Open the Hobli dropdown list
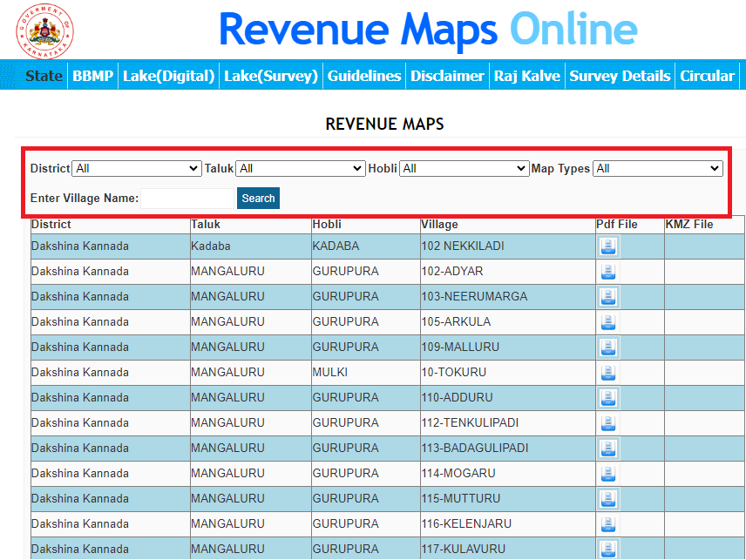The width and height of the screenshot is (746, 560). tap(464, 168)
